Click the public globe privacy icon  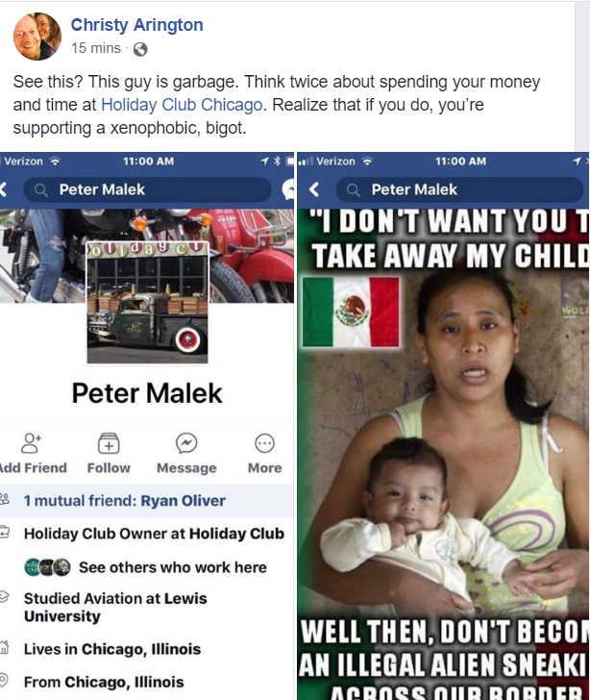point(140,49)
